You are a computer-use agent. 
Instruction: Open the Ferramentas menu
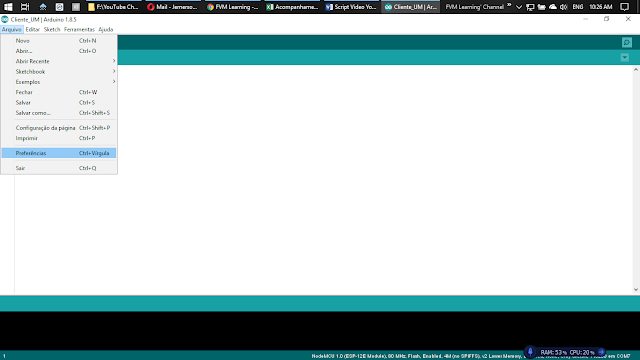[x=79, y=29]
